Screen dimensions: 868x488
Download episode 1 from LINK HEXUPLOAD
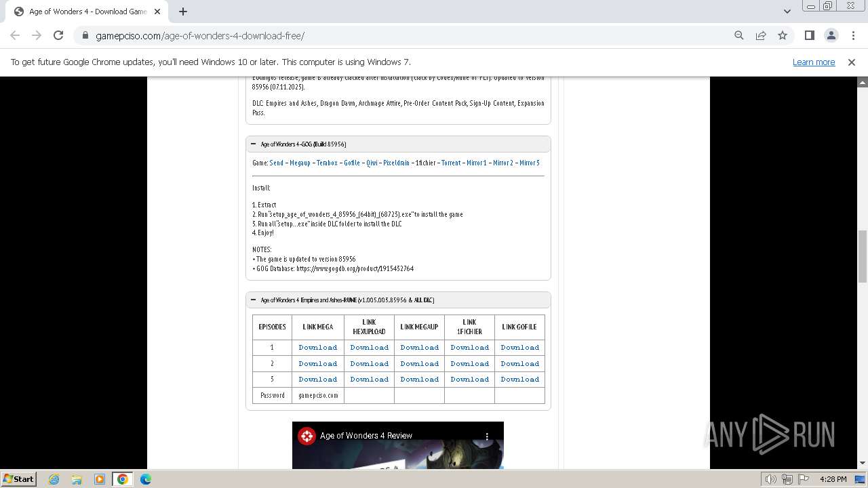click(370, 347)
